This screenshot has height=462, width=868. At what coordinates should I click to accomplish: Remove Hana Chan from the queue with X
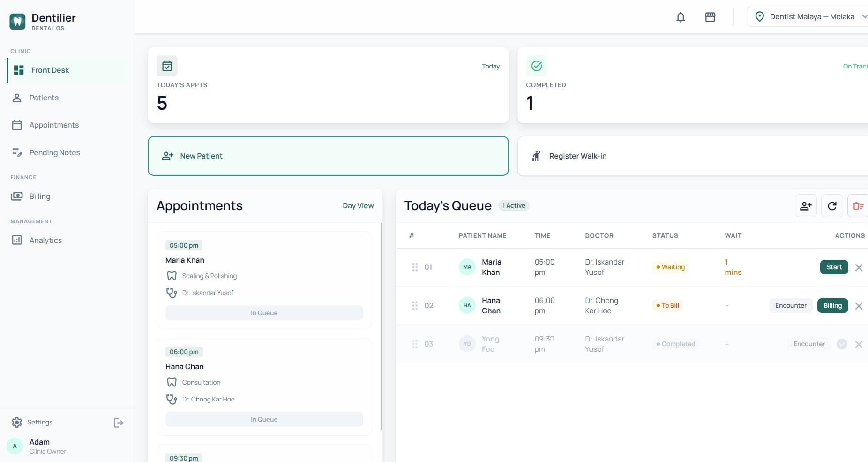(859, 306)
